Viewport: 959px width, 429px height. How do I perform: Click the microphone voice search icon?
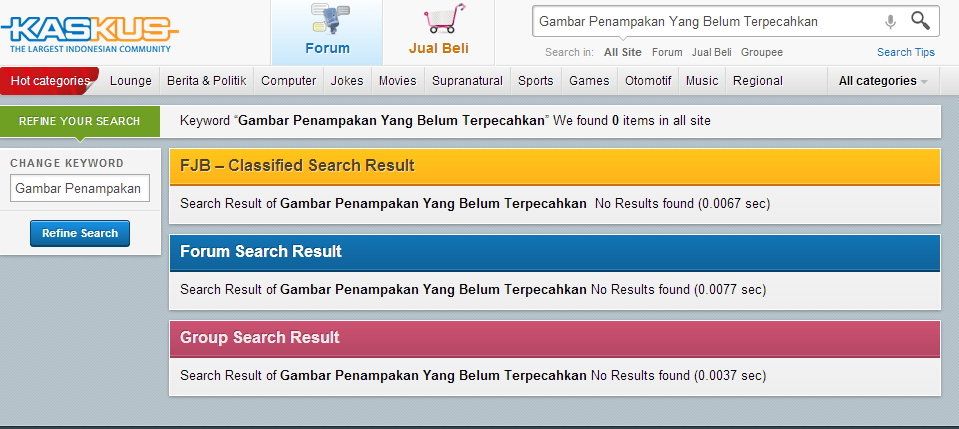coord(890,22)
